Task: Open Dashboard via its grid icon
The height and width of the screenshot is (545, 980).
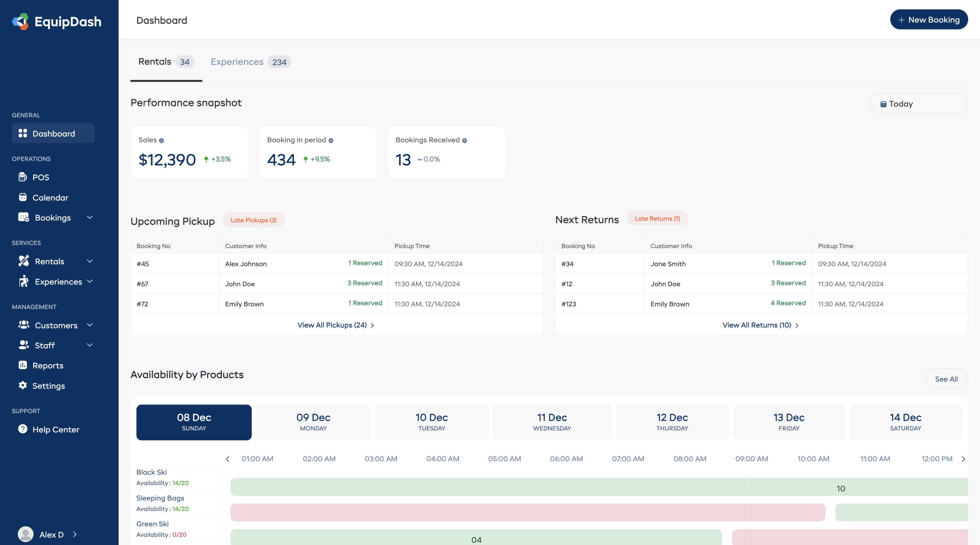Action: (x=23, y=133)
